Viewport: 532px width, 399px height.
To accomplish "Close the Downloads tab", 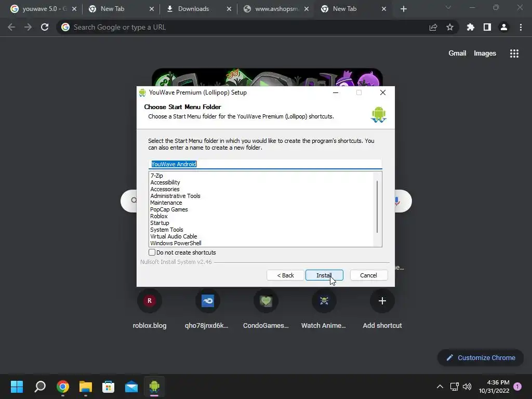I will click(x=229, y=9).
